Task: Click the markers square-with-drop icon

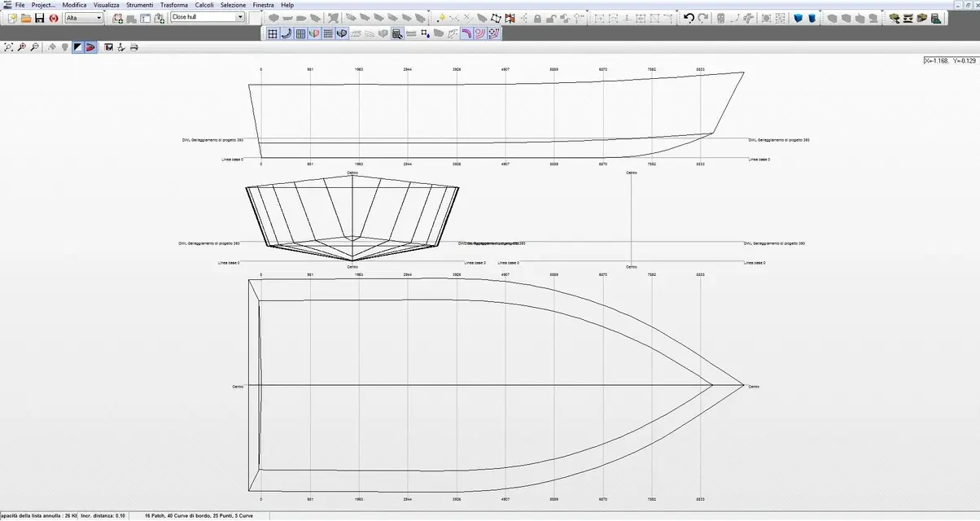Action: pyautogui.click(x=426, y=33)
